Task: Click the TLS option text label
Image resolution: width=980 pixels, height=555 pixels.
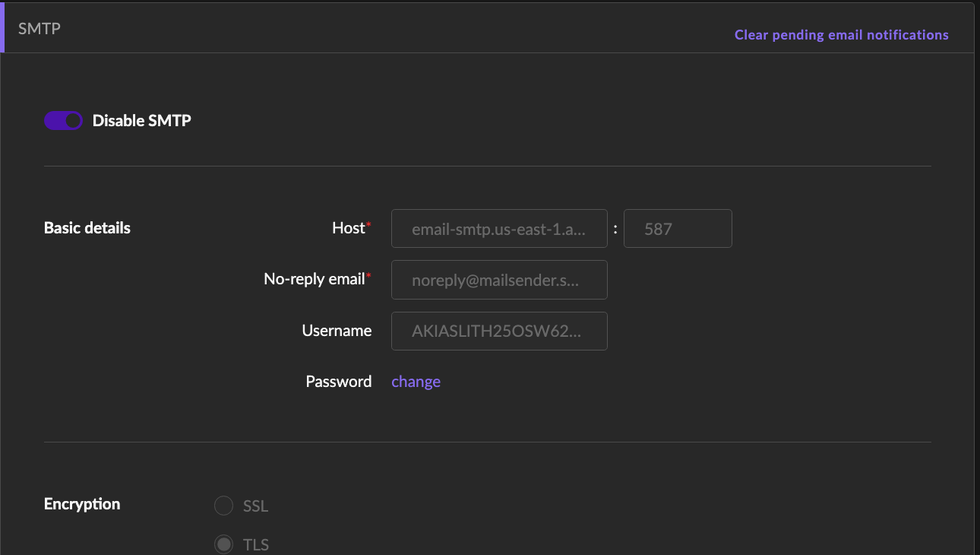Action: 256,544
